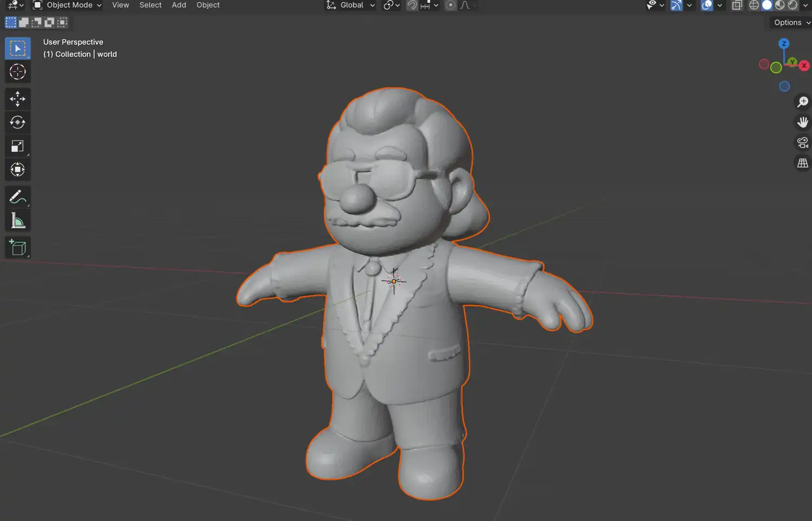Switch to solid shading
The height and width of the screenshot is (521, 812).
click(767, 5)
